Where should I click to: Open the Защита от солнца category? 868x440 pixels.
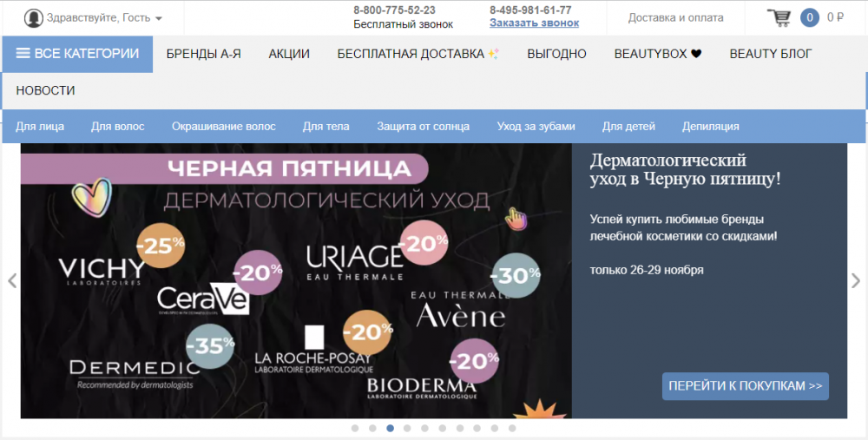pos(424,126)
